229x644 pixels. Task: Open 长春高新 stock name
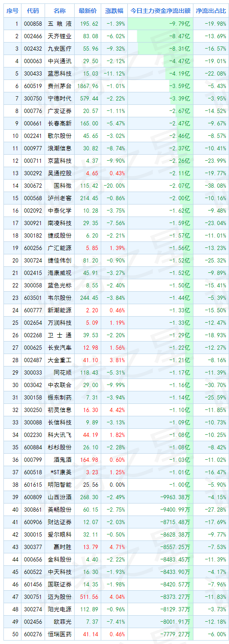[60, 123]
